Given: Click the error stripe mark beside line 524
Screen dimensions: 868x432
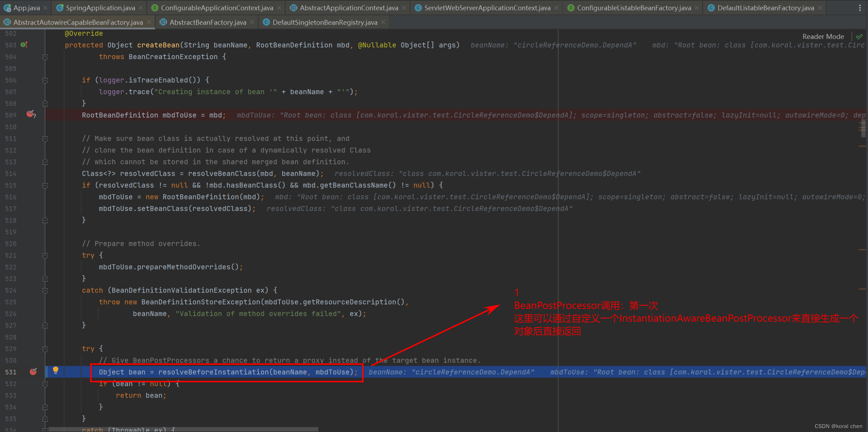Looking at the screenshot, I should (862, 289).
